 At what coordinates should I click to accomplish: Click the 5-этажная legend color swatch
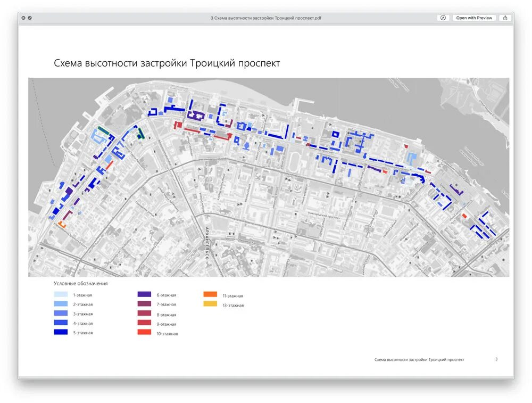click(x=61, y=332)
